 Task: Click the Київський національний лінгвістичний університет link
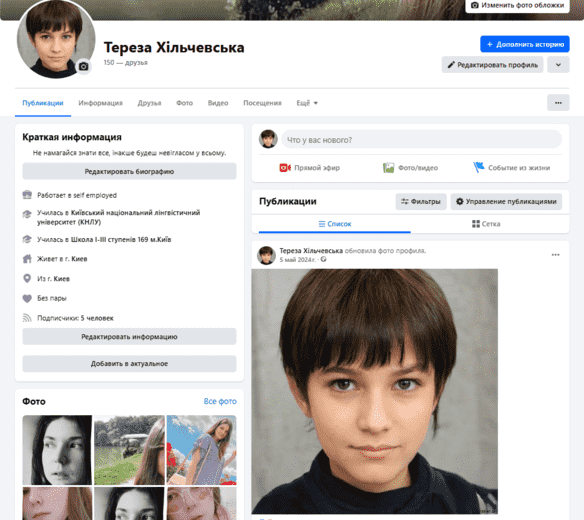pyautogui.click(x=118, y=217)
